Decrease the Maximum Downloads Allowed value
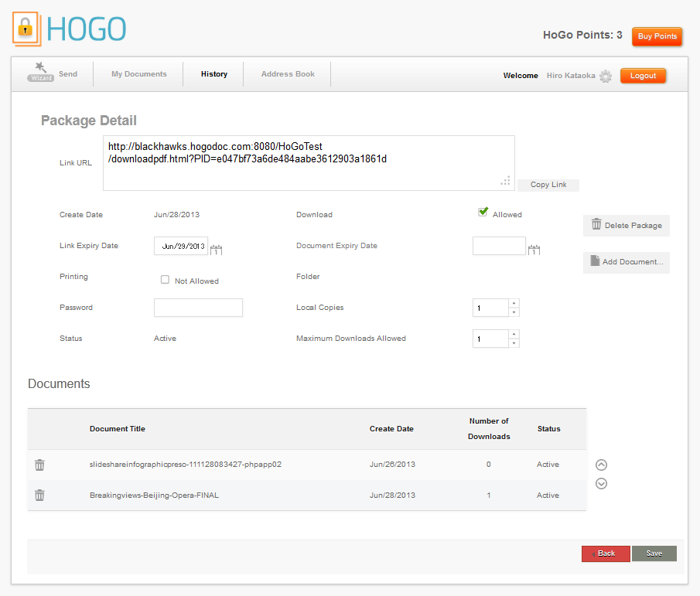This screenshot has width=700, height=596. (x=514, y=343)
